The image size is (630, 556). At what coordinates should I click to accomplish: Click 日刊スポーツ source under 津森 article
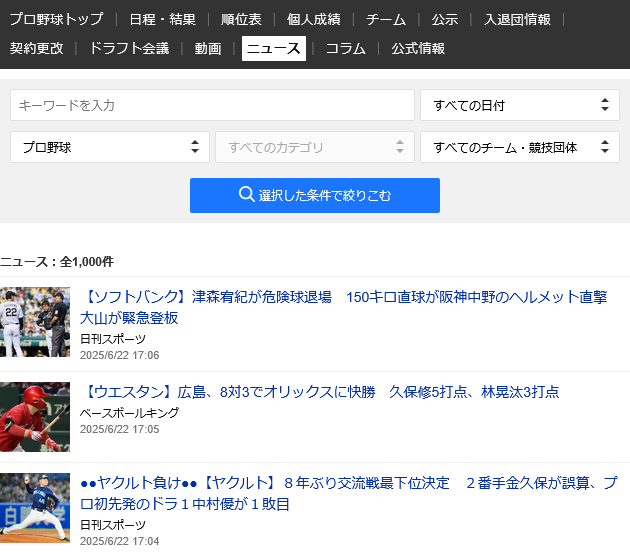tap(113, 339)
